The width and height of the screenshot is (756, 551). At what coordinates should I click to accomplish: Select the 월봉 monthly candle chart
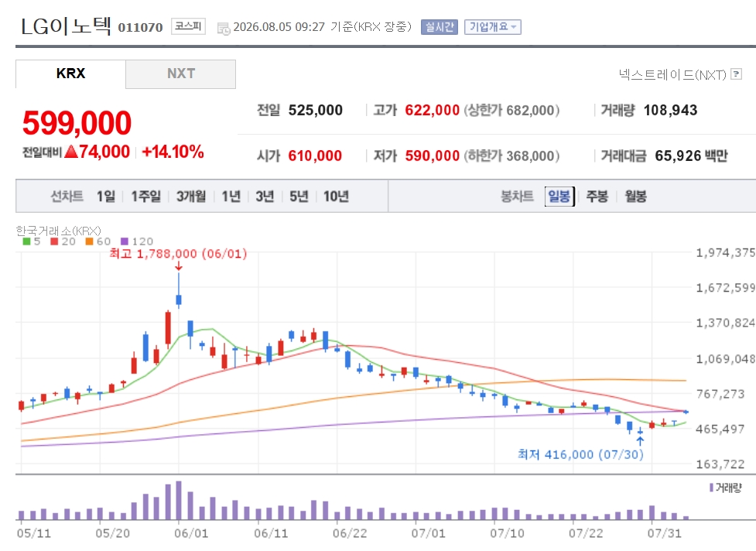(635, 197)
